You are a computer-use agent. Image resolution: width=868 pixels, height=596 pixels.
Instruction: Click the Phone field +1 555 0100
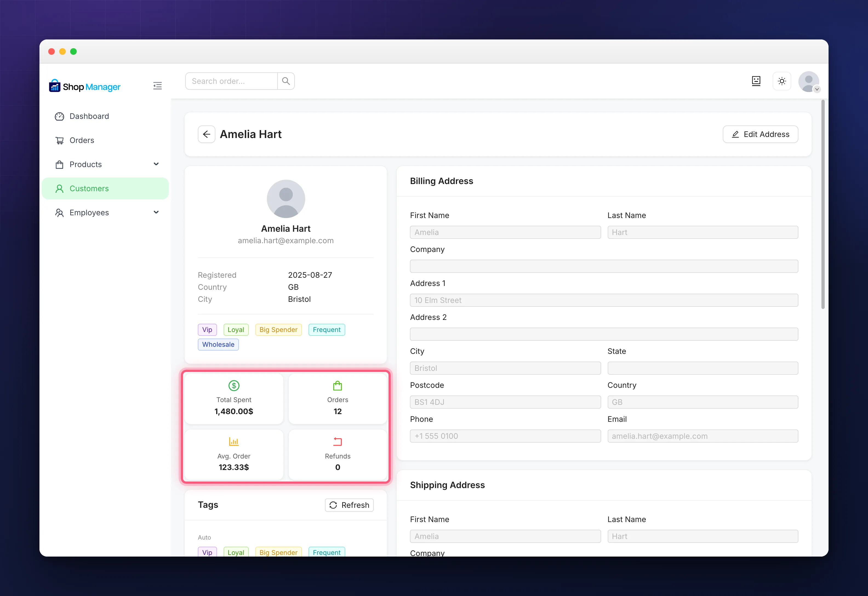[x=505, y=436]
